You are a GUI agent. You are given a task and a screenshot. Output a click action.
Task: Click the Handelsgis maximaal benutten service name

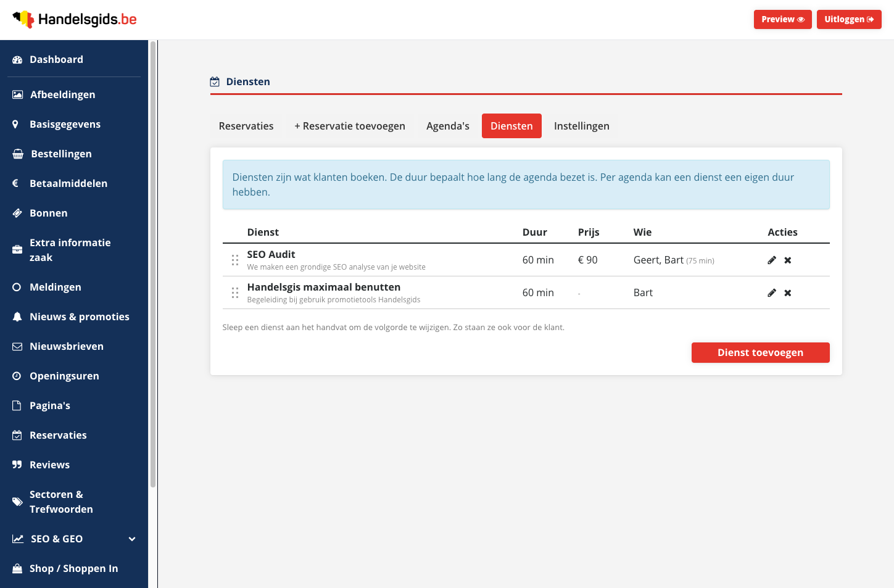[324, 287]
